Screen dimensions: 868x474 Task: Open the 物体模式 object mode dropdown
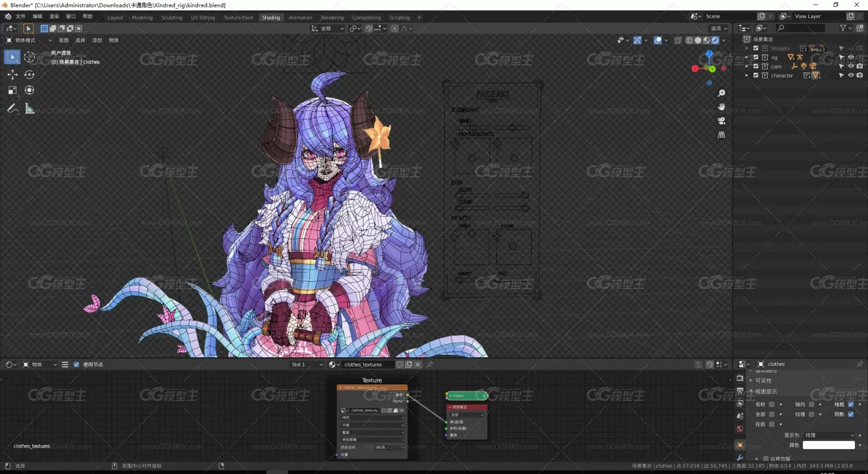29,40
